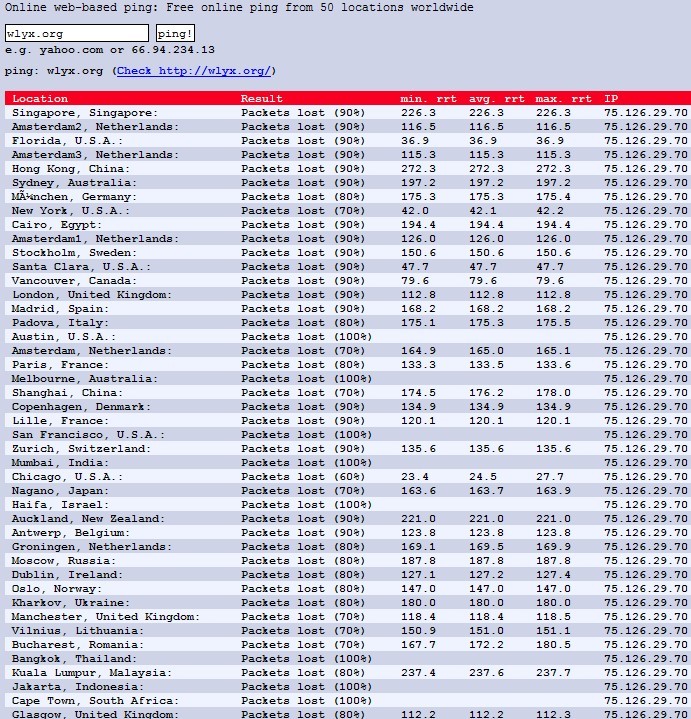
Task: Click the max. rrt column header
Action: click(564, 99)
